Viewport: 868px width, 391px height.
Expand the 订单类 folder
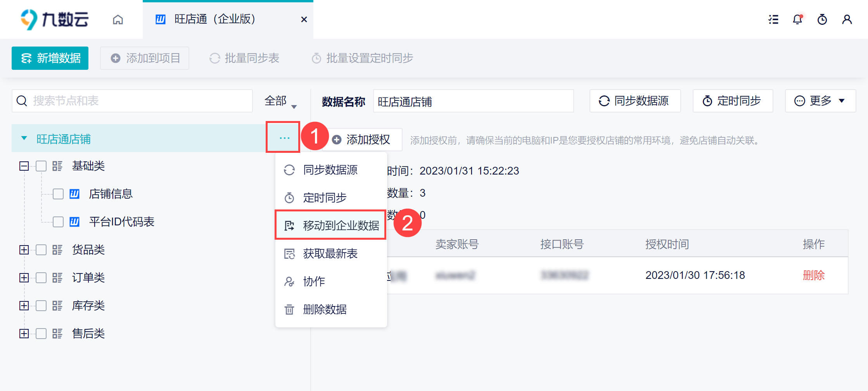(24, 278)
